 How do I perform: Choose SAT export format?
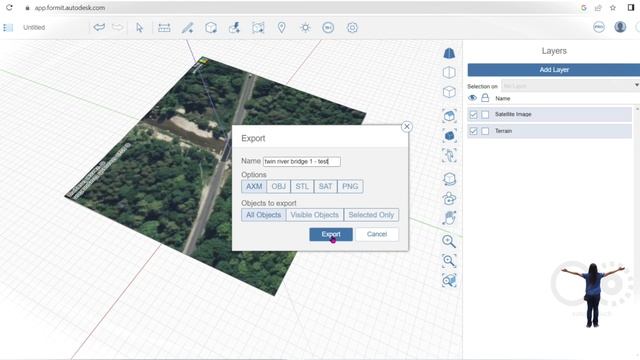(x=325, y=187)
